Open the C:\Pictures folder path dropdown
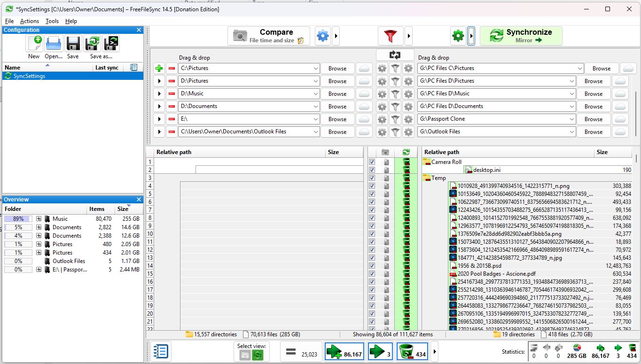Image resolution: width=641 pixels, height=364 pixels. click(x=315, y=69)
